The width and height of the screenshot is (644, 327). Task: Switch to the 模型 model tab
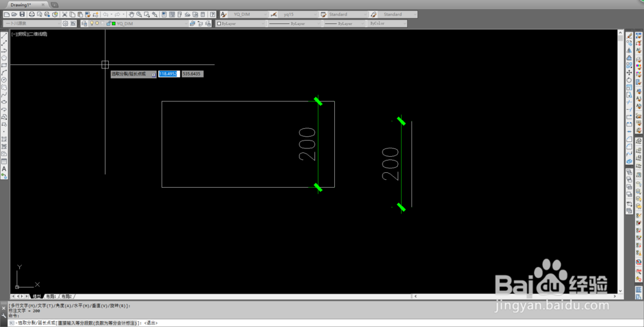[x=37, y=296]
